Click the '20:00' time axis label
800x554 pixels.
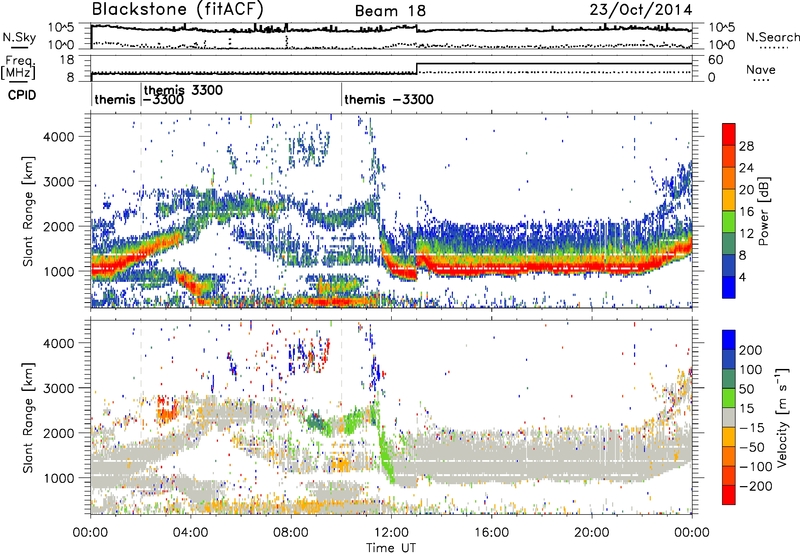click(591, 533)
